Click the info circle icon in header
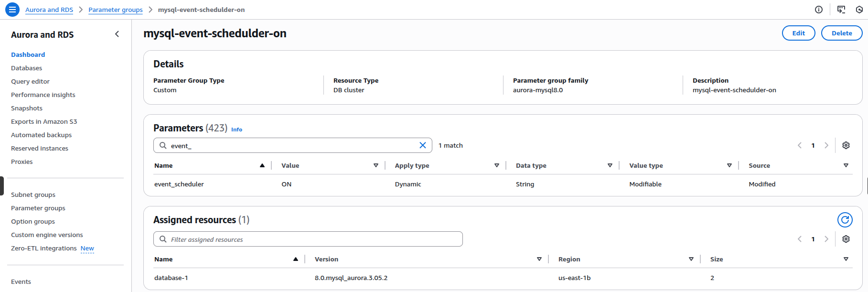The width and height of the screenshot is (868, 292). tap(818, 10)
